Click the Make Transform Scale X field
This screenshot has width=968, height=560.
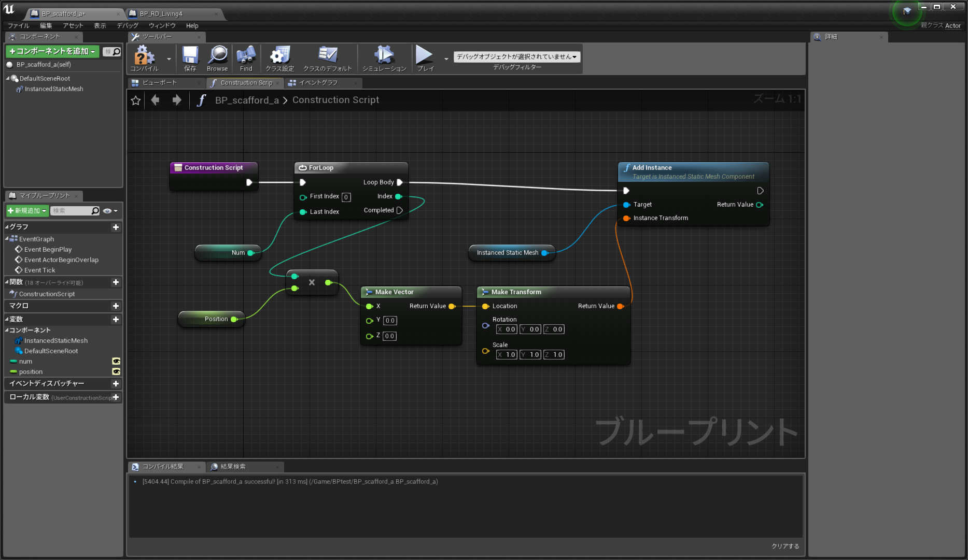[x=507, y=355]
